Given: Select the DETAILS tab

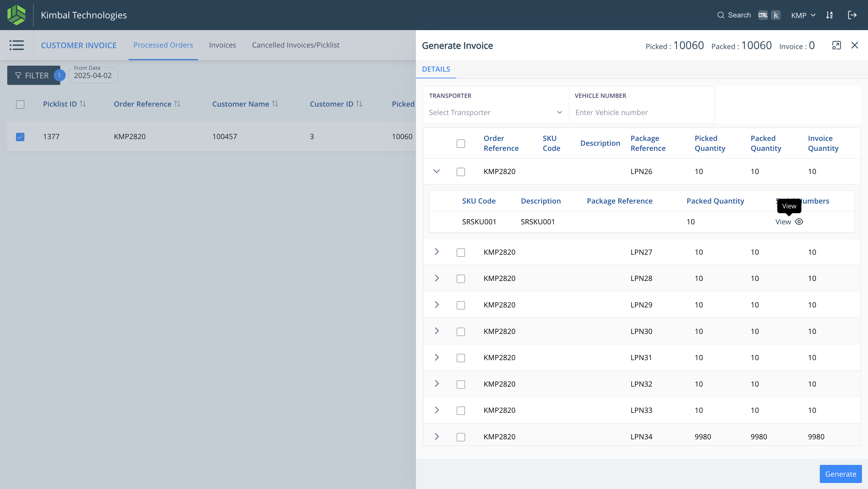Looking at the screenshot, I should point(436,69).
